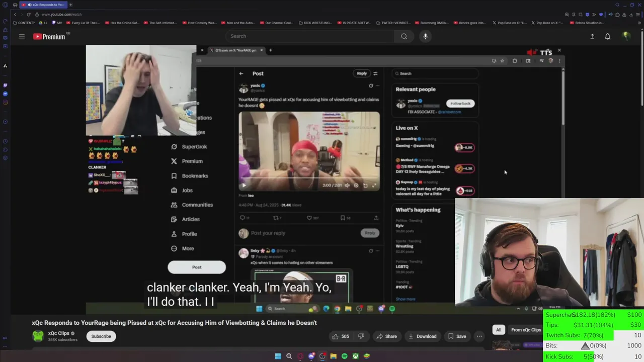Click the Share button

387,336
